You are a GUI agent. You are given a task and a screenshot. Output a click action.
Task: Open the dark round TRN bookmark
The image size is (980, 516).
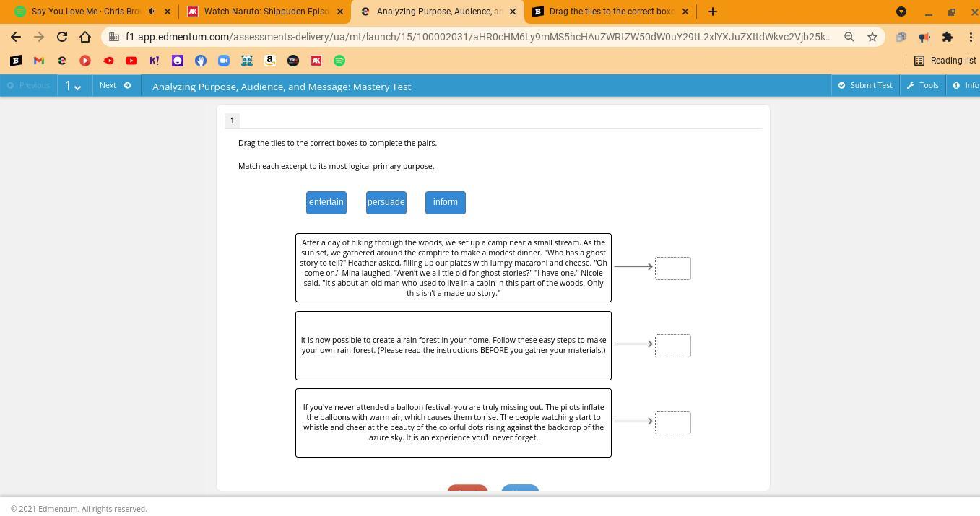click(x=293, y=61)
